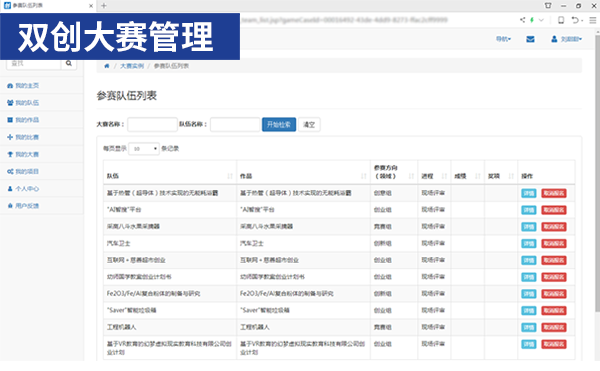600x371 pixels.
Task: Open the browser hamburger menu
Action: click(593, 20)
